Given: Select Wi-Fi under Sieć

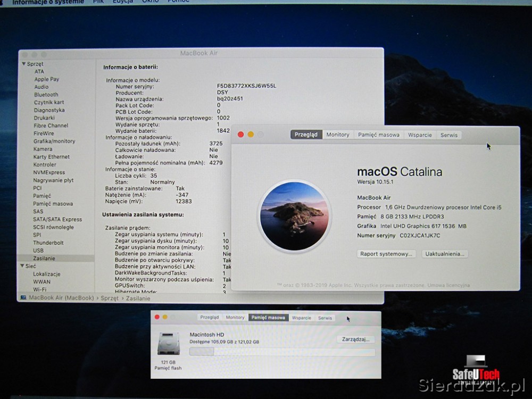Looking at the screenshot, I should (x=40, y=289).
